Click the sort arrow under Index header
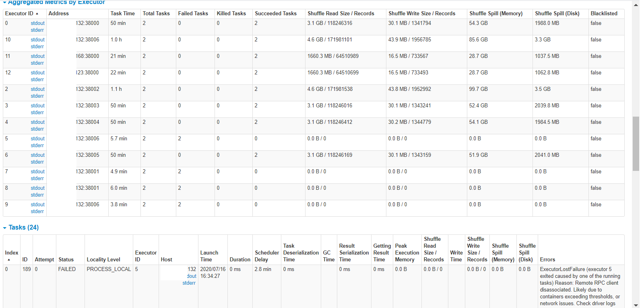Image resolution: width=644 pixels, height=308 pixels. tap(9, 260)
